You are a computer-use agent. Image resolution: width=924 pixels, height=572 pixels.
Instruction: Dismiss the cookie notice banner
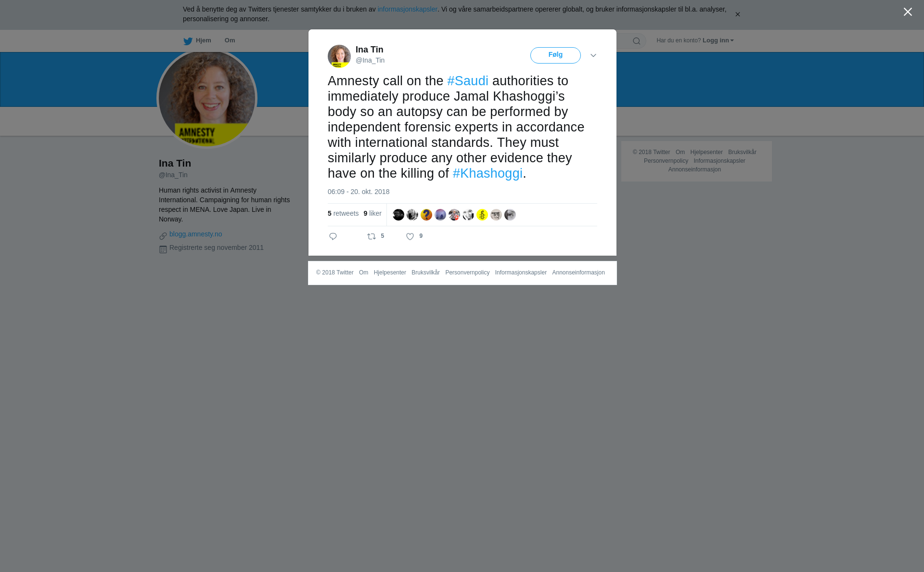[737, 14]
